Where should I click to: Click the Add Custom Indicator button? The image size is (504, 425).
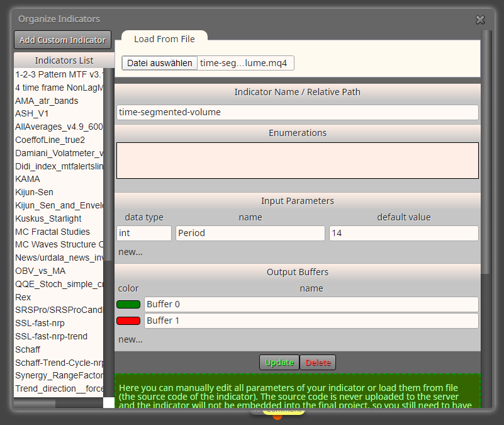[x=63, y=40]
